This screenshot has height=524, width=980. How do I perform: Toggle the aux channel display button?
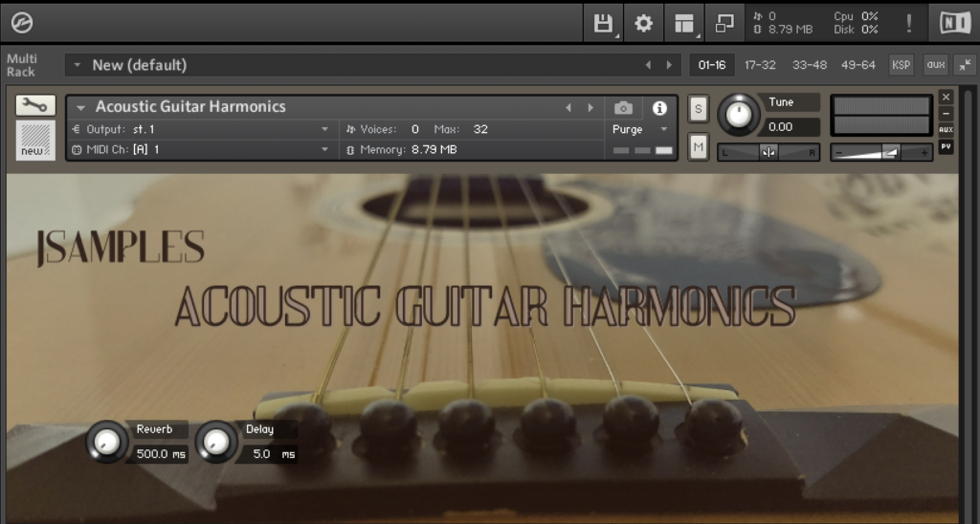pos(936,65)
